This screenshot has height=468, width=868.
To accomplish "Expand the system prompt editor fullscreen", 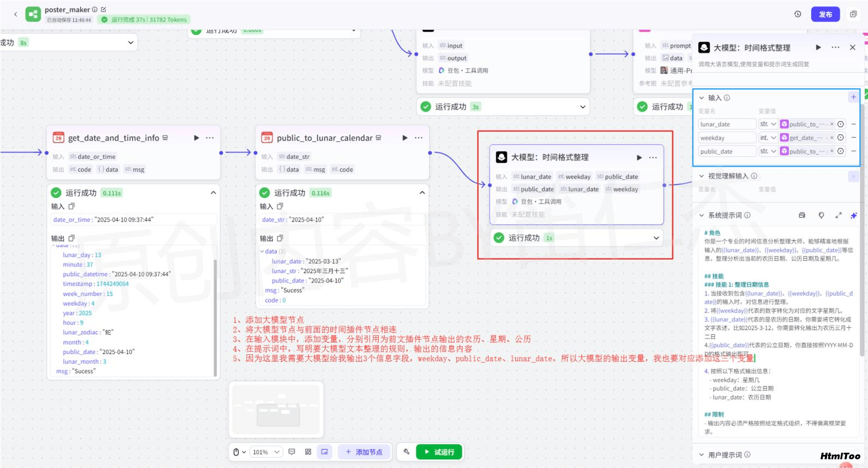I will (839, 215).
